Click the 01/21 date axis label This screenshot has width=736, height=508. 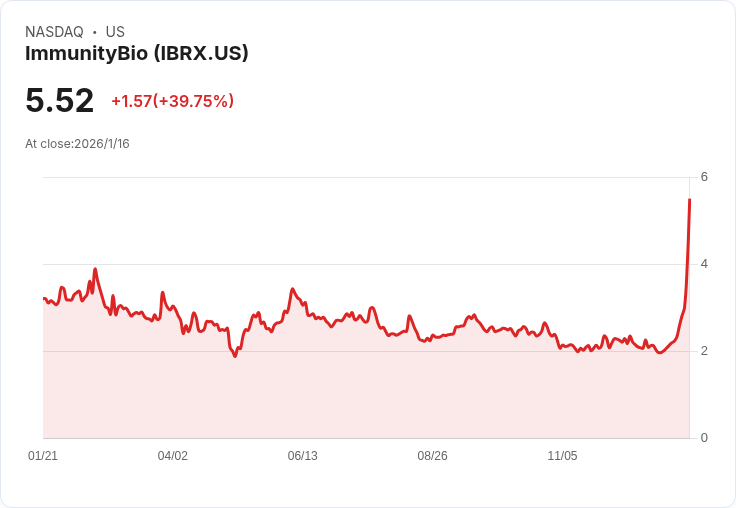coord(43,455)
